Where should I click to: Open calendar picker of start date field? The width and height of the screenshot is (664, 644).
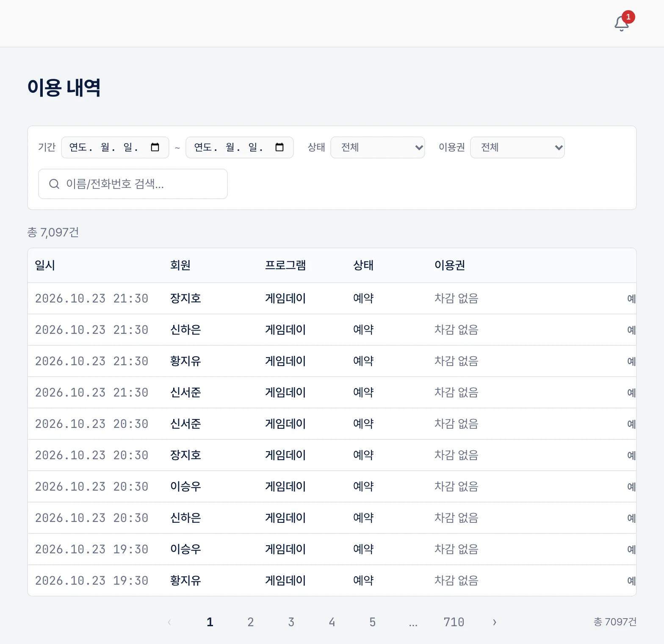155,147
